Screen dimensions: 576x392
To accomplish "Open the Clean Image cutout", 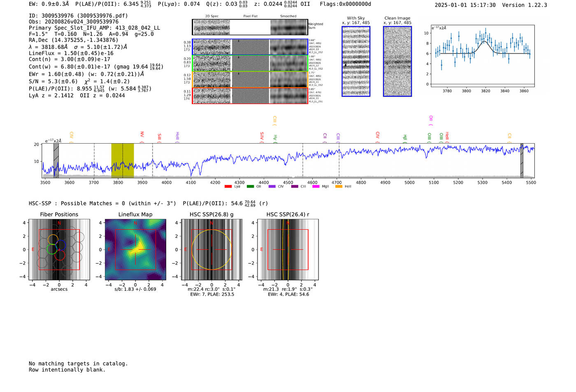I will click(397, 61).
